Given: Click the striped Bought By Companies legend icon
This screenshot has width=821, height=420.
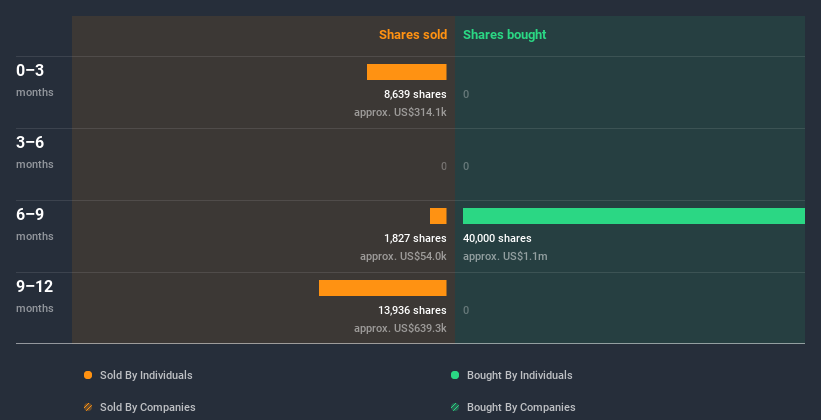Looking at the screenshot, I should [x=455, y=407].
